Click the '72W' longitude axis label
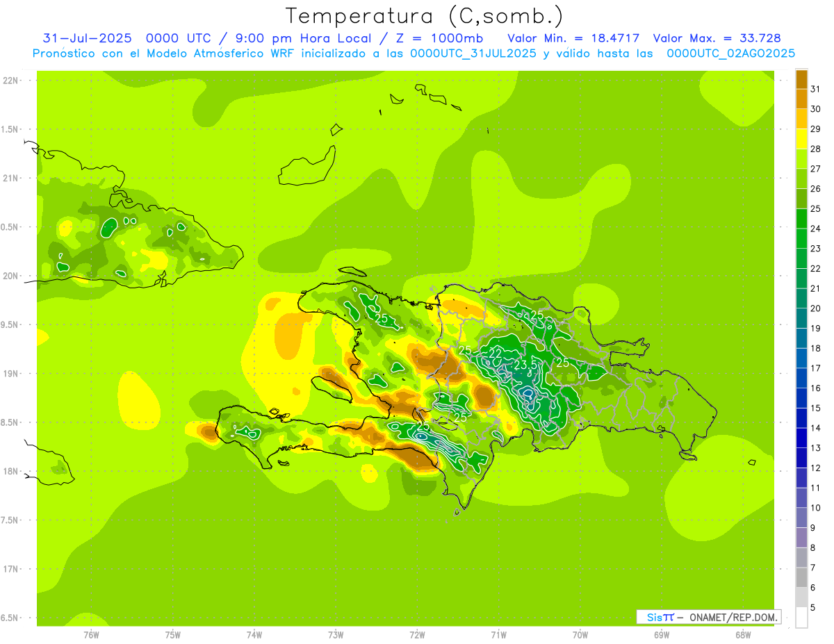 417,635
